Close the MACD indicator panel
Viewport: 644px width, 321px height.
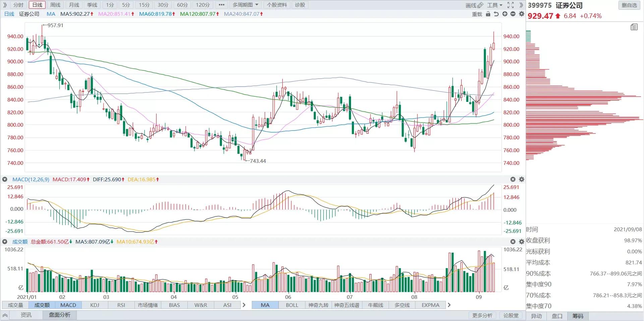513,180
